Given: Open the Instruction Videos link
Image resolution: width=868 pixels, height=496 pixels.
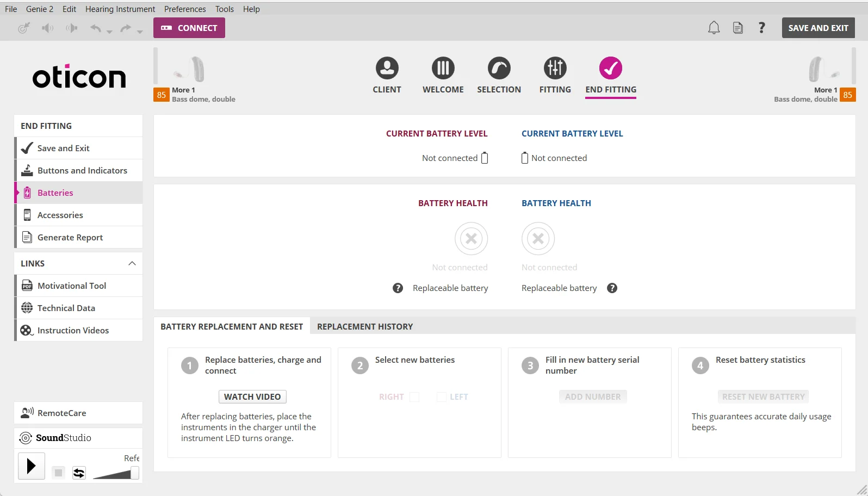Looking at the screenshot, I should tap(79, 330).
